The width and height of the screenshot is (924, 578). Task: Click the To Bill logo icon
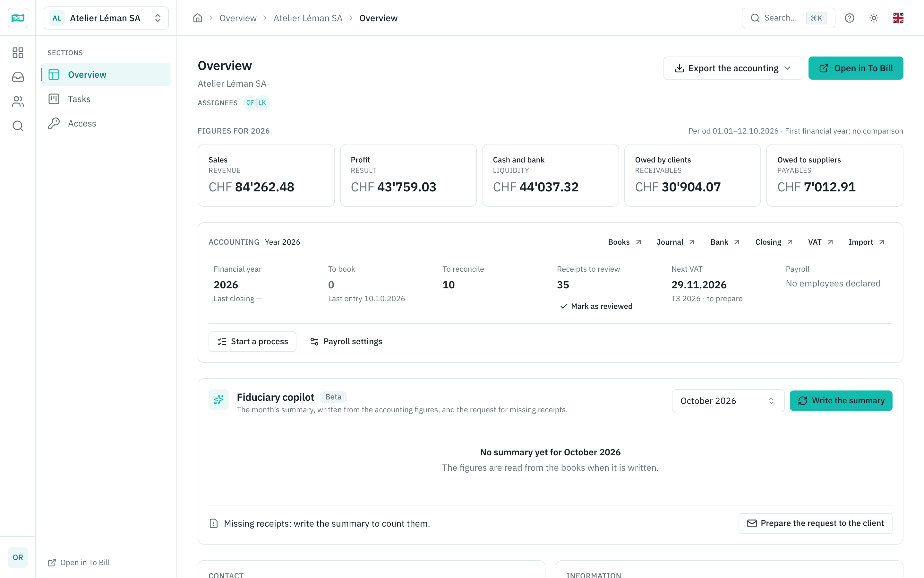tap(18, 18)
